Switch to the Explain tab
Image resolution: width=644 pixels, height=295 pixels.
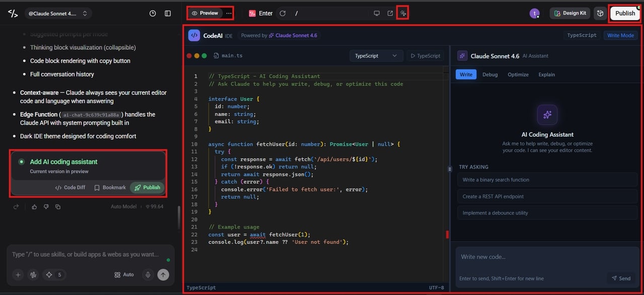click(546, 74)
